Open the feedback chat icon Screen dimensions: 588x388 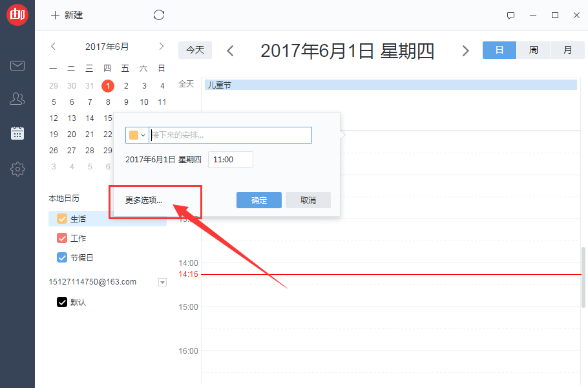point(510,15)
